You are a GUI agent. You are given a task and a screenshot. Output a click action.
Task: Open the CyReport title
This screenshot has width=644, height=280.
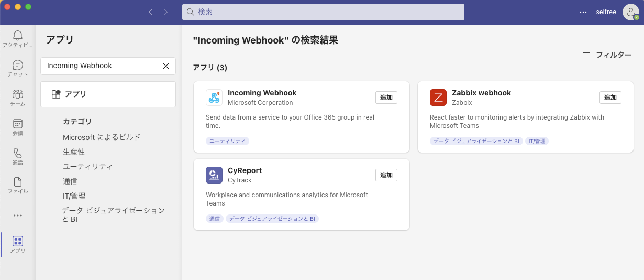(x=245, y=170)
